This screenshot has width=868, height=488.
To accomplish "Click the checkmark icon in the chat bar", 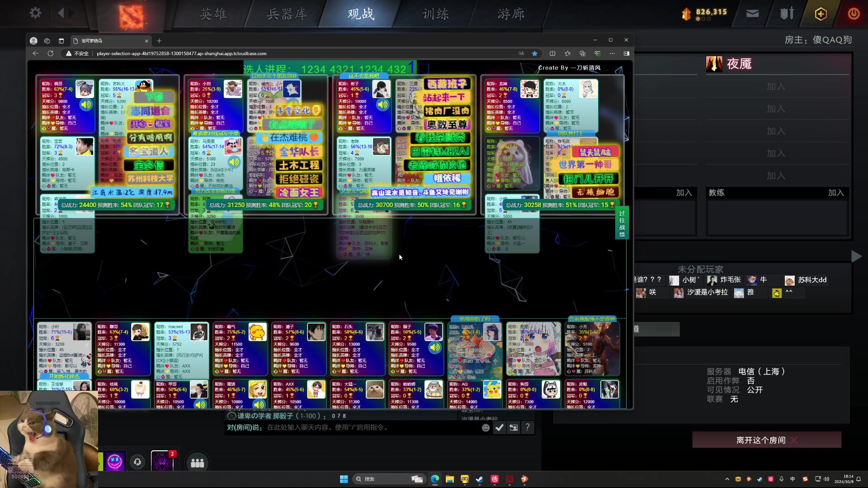I will click(x=499, y=427).
